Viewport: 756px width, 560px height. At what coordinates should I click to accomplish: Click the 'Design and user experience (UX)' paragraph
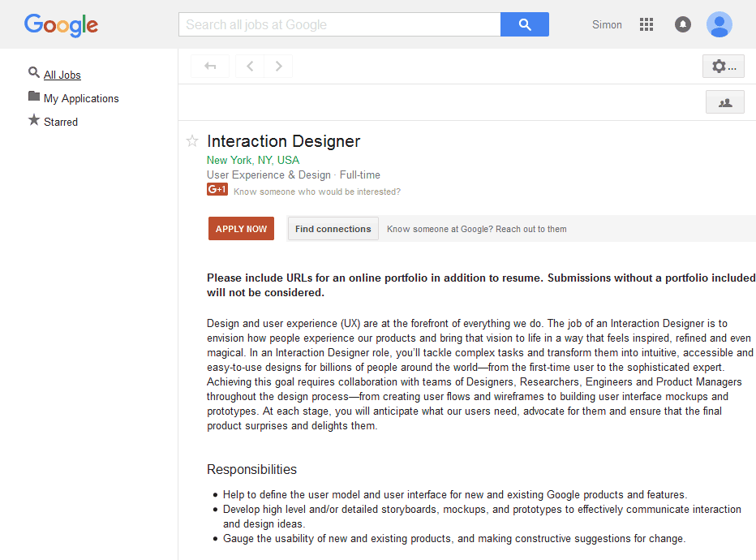[480, 374]
